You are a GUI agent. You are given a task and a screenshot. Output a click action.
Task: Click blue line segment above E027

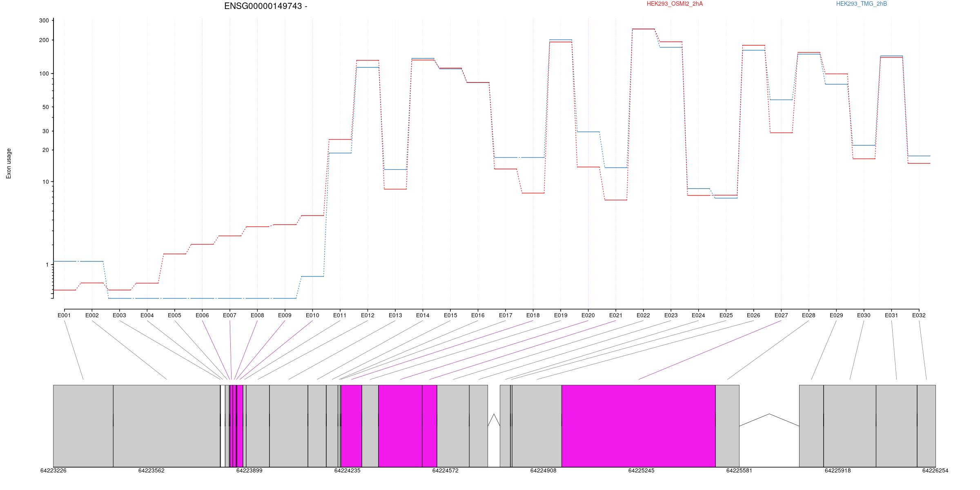click(x=781, y=100)
